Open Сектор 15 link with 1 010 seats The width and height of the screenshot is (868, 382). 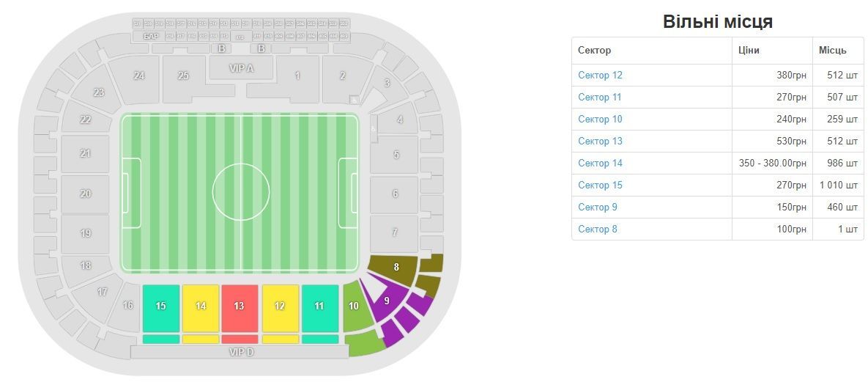[x=600, y=186]
